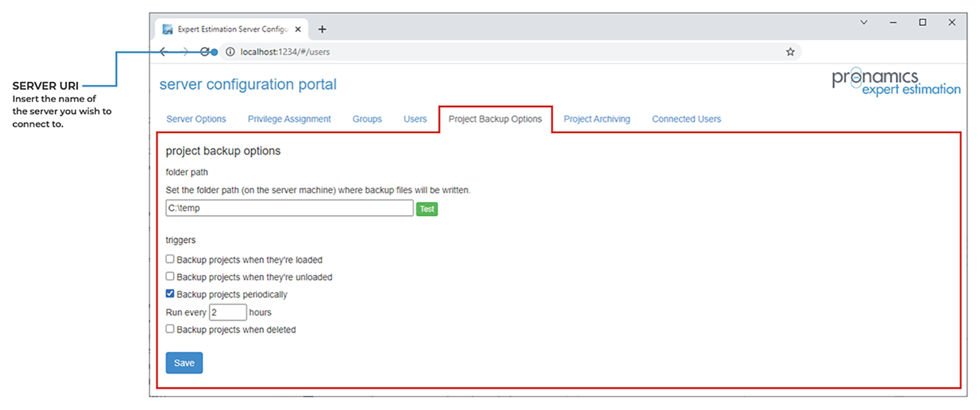Enable Backup projects when they're loaded

point(170,259)
